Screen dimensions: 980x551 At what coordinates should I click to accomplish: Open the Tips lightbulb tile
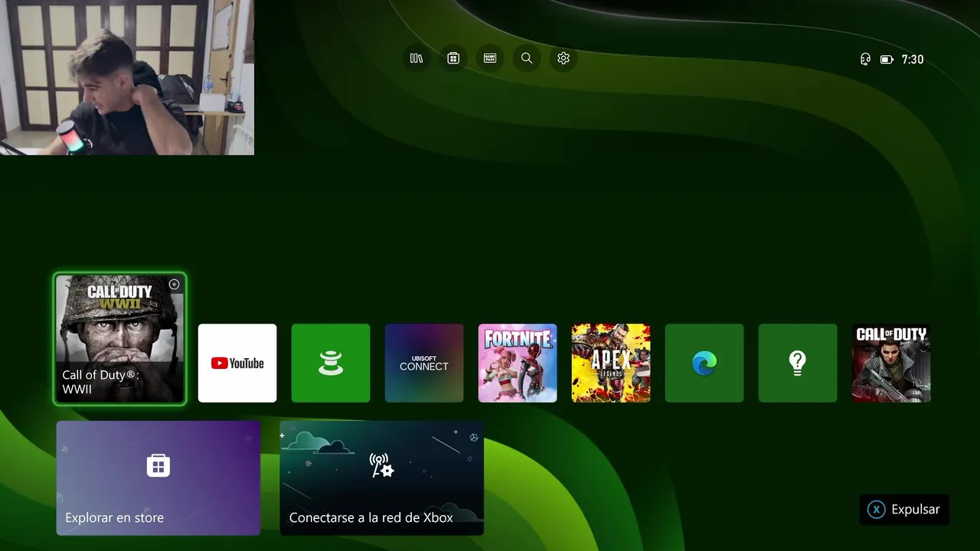pos(798,363)
